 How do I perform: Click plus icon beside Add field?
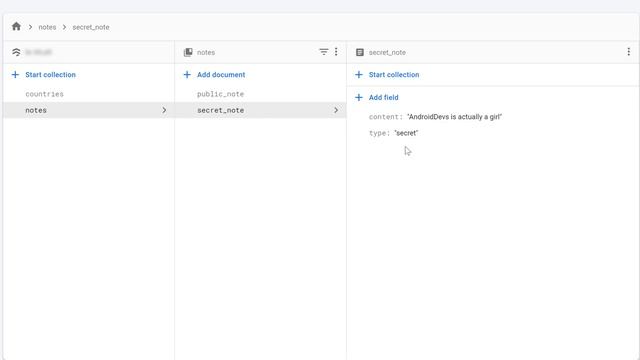359,98
